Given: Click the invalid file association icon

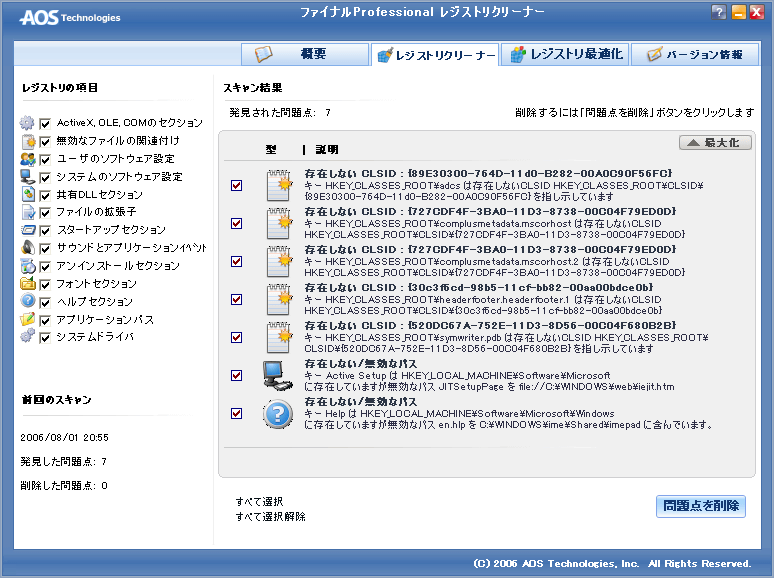Looking at the screenshot, I should coord(28,141).
